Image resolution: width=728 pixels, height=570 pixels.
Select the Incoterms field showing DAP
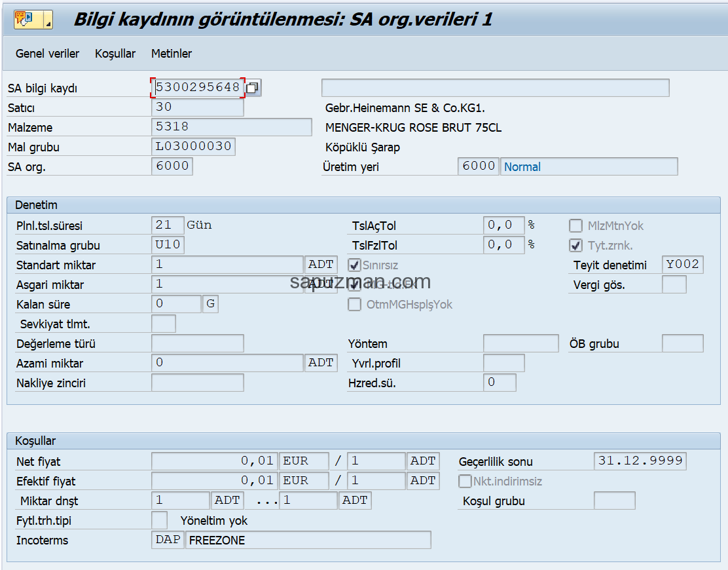coord(167,540)
